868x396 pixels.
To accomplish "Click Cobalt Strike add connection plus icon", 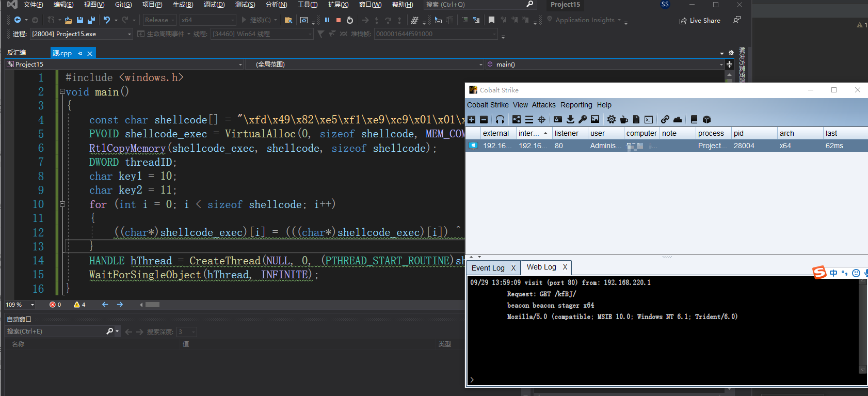I will coord(472,119).
